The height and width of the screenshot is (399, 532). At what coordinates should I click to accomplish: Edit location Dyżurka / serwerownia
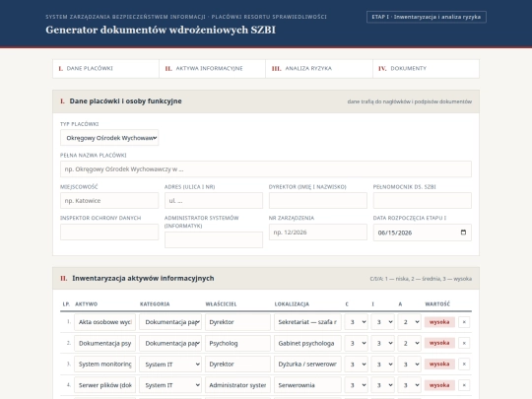[x=307, y=365]
